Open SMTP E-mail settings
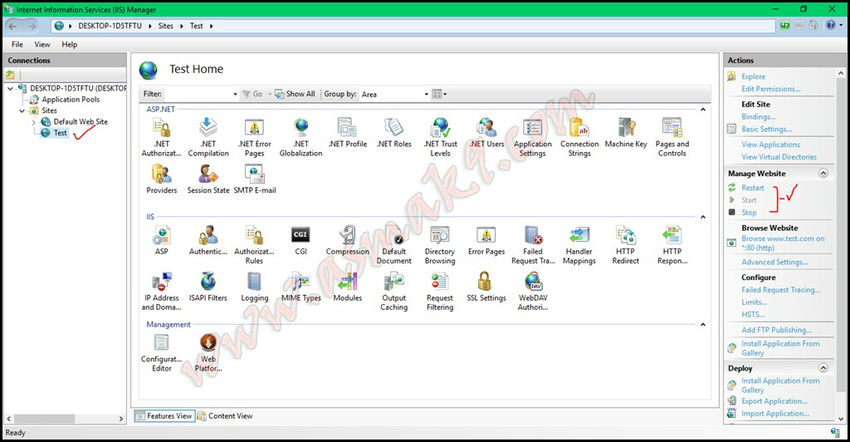 pos(255,180)
